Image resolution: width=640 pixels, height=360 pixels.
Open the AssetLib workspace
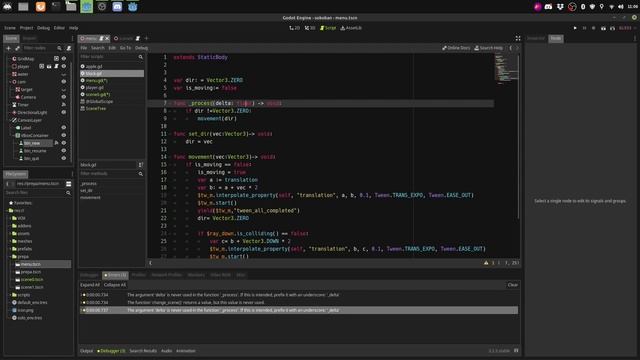(x=351, y=28)
